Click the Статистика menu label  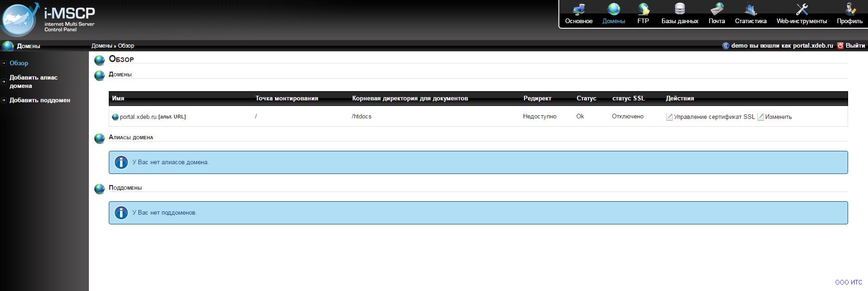point(750,21)
